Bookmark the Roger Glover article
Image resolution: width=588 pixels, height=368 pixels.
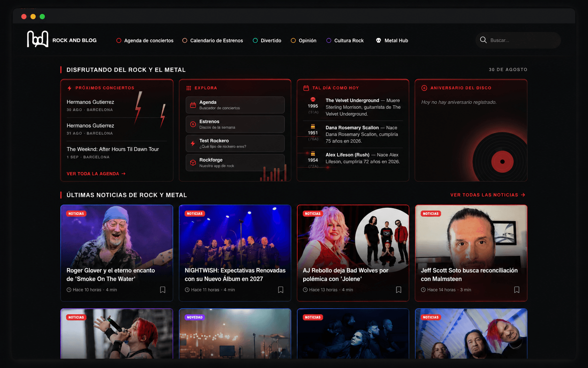coord(162,290)
